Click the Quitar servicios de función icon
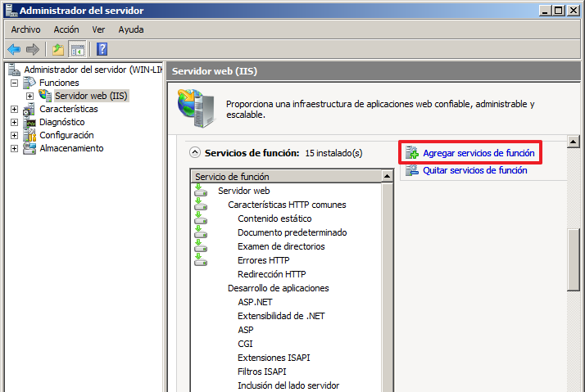This screenshot has height=392, width=585. pos(410,170)
